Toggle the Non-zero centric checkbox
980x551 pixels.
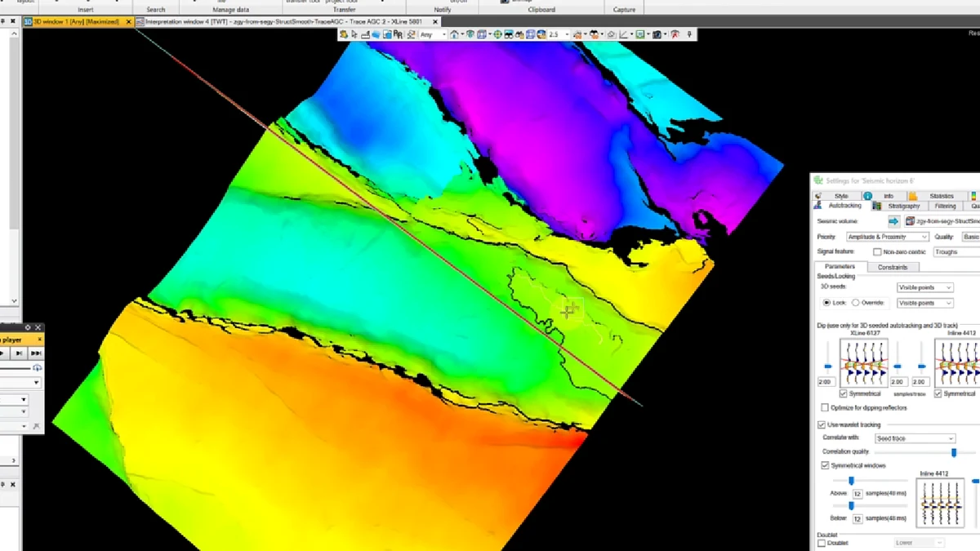[x=877, y=252]
